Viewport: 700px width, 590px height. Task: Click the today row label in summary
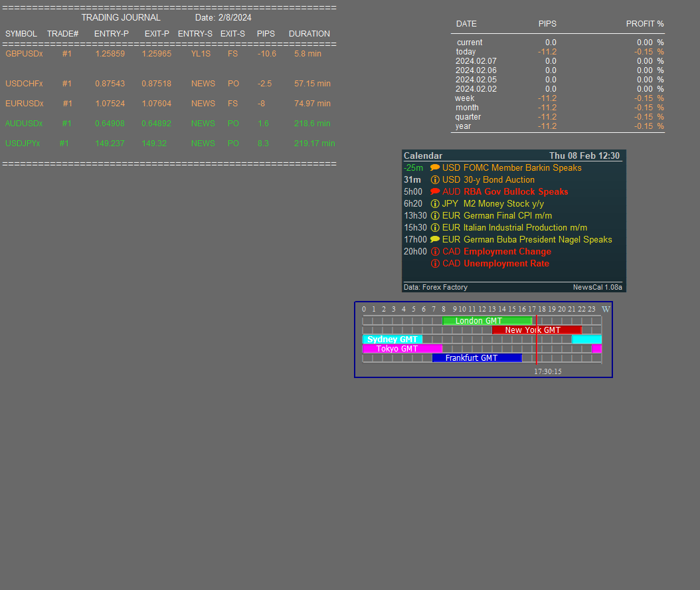(x=466, y=52)
